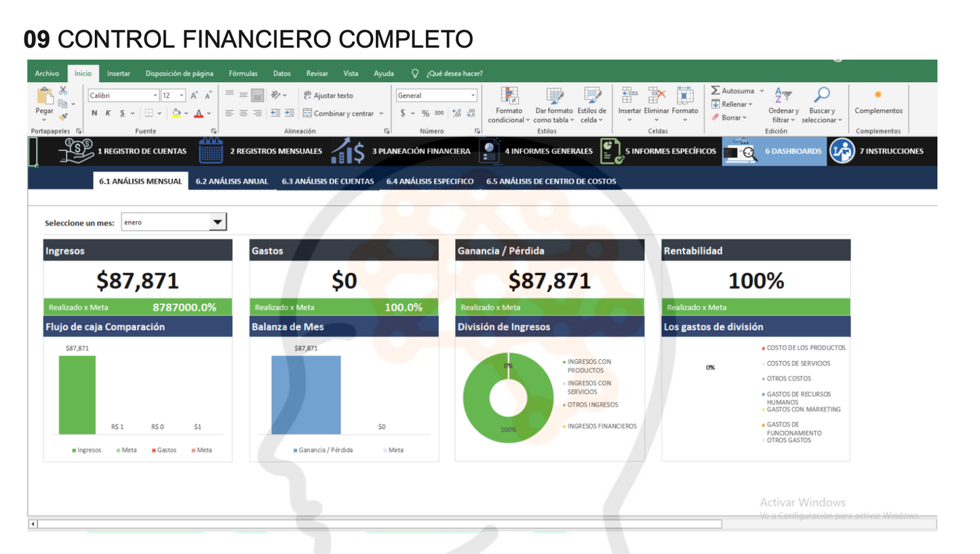Open Formato condicional menu
This screenshot has width=980, height=554.
pos(509,105)
